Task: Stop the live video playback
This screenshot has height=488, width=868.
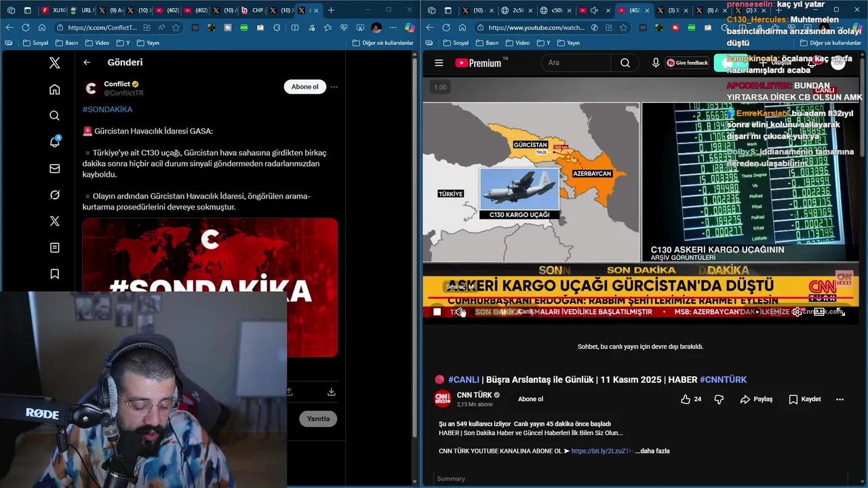Action: tap(437, 312)
